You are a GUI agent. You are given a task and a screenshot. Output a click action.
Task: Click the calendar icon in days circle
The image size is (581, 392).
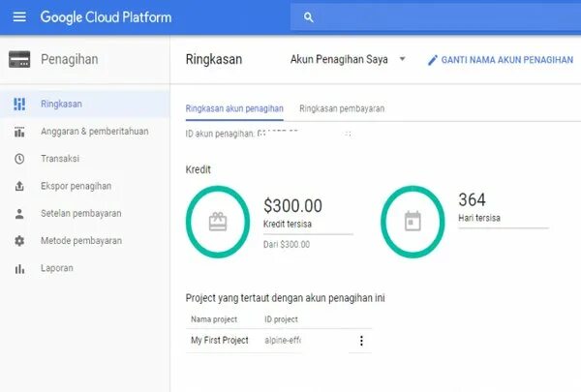413,222
